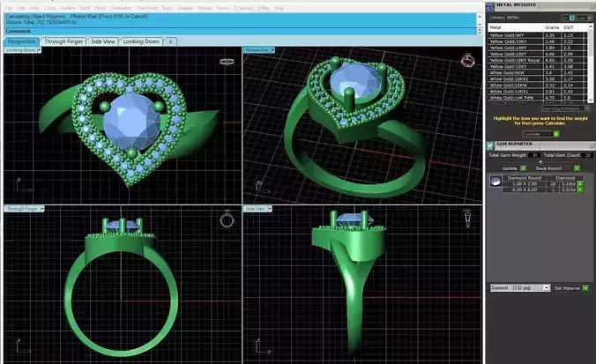Open the Transform menu

point(147,8)
